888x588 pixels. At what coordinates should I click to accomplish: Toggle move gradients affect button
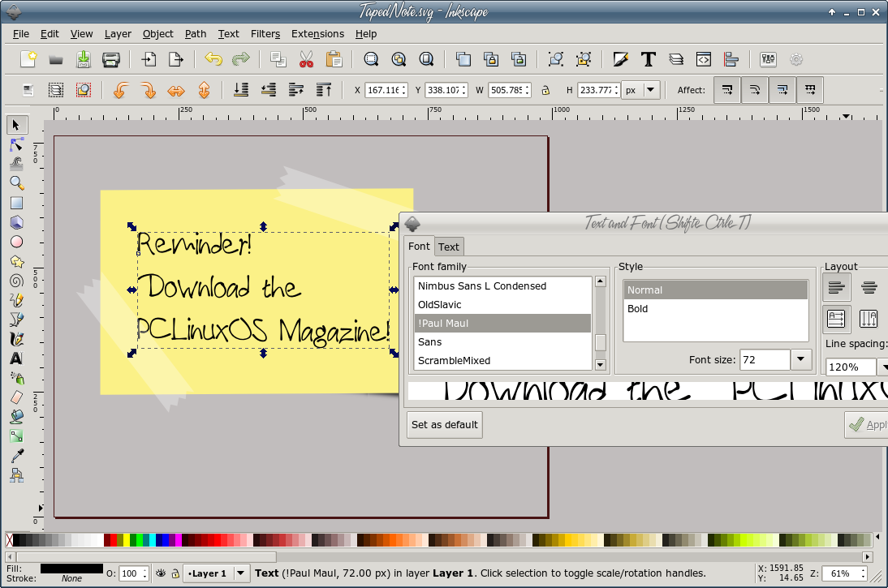[782, 90]
